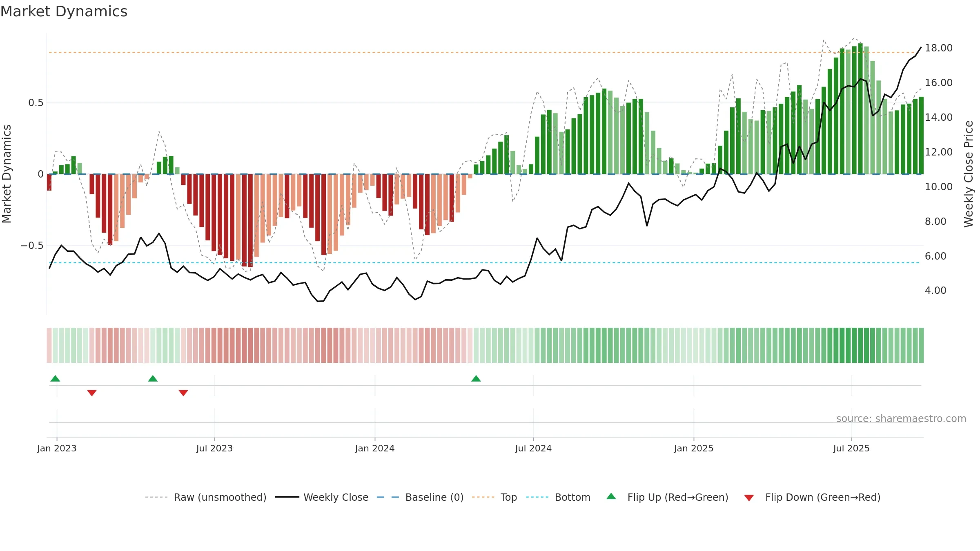
Task: Click the Jan 2024 axis label
Action: tap(375, 448)
